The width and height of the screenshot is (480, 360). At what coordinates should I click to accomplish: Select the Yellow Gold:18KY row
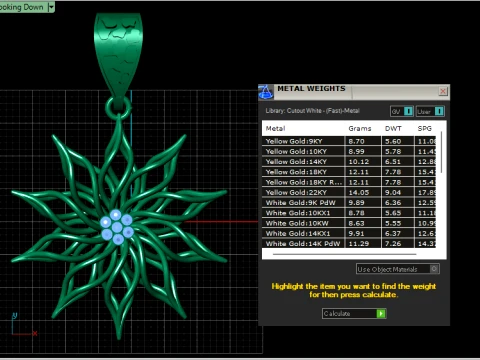coord(349,172)
